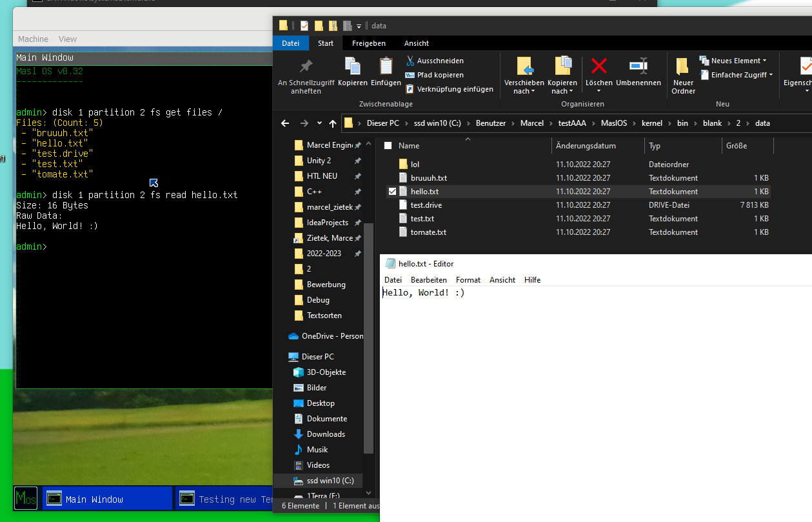Toggle the pin on Unity 2 entry
This screenshot has height=522, width=812.
(x=359, y=160)
